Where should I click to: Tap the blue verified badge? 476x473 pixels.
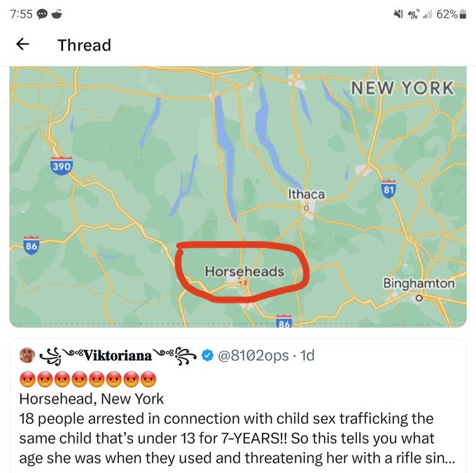pos(208,356)
